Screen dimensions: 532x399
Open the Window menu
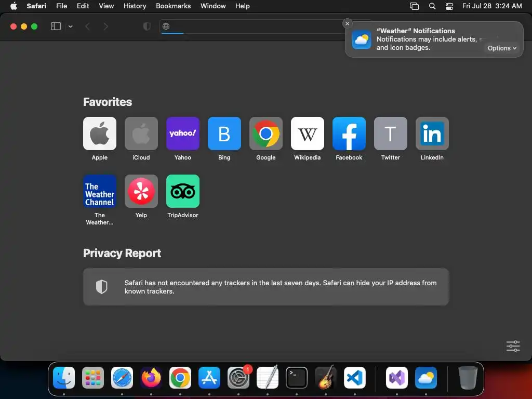212,6
